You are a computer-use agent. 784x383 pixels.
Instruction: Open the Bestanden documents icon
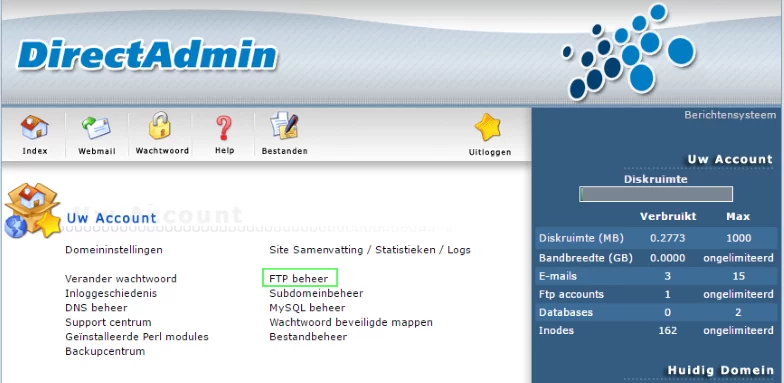284,126
